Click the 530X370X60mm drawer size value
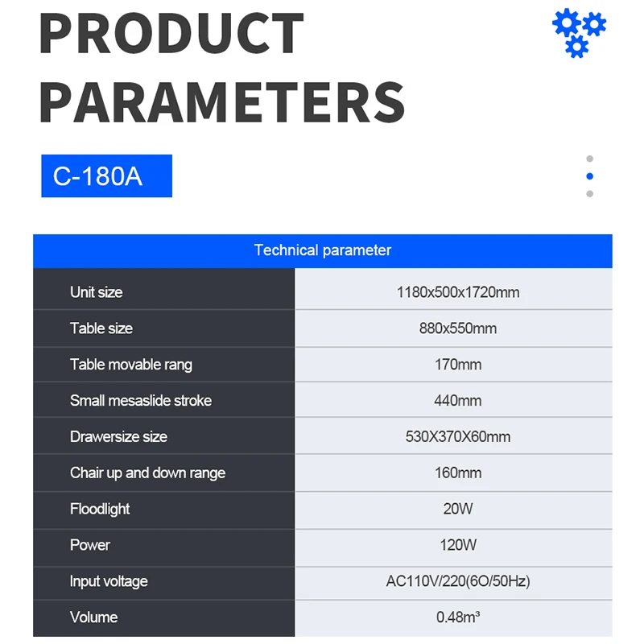The height and width of the screenshot is (644, 644). coord(458,437)
